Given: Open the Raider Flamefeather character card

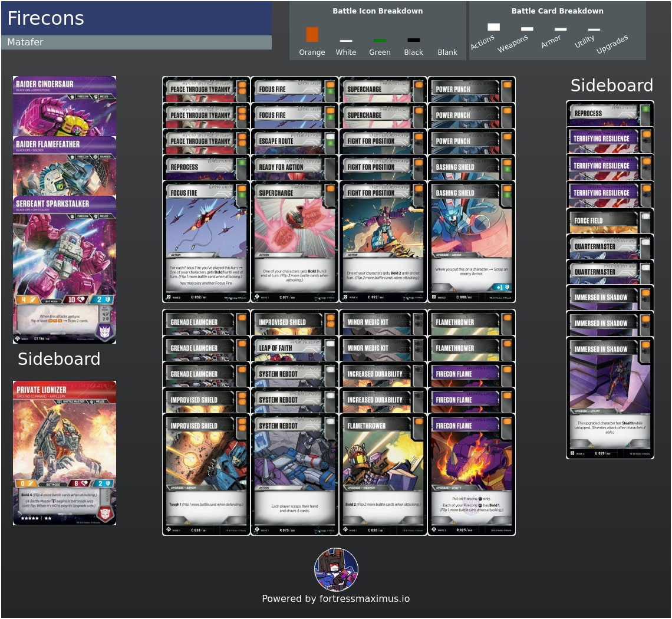Looking at the screenshot, I should [x=64, y=166].
